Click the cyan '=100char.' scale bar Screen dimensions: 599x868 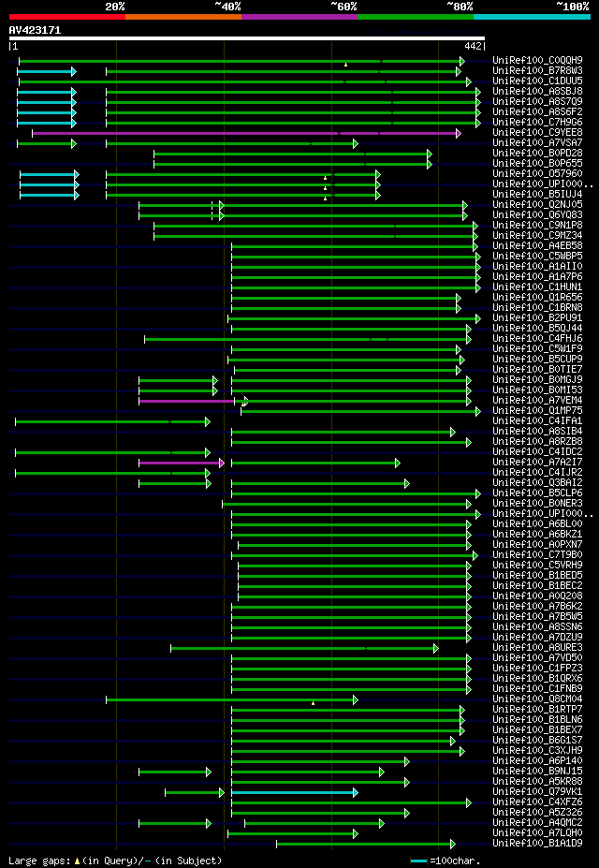(418, 861)
